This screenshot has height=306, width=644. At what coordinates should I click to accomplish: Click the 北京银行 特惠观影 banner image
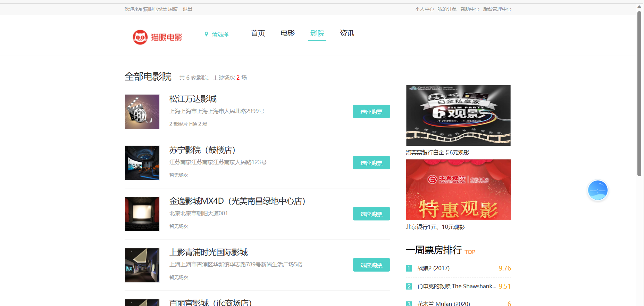458,190
